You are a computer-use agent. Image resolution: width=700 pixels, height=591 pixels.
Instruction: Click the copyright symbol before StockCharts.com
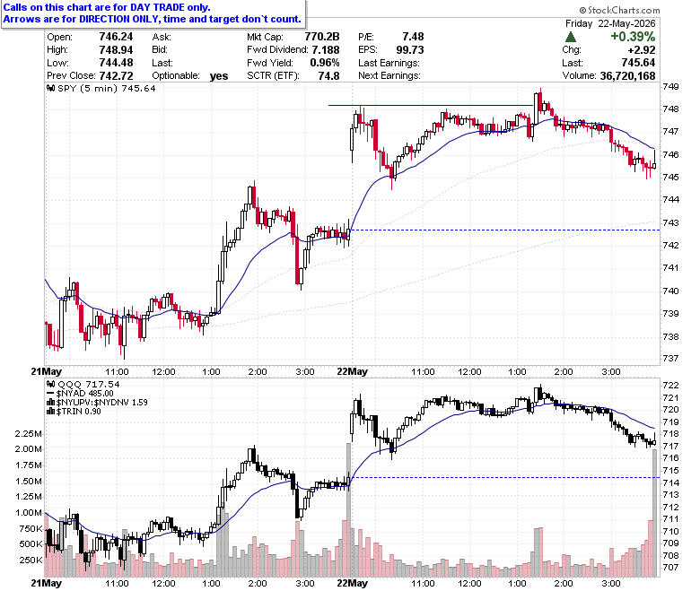tap(582, 10)
